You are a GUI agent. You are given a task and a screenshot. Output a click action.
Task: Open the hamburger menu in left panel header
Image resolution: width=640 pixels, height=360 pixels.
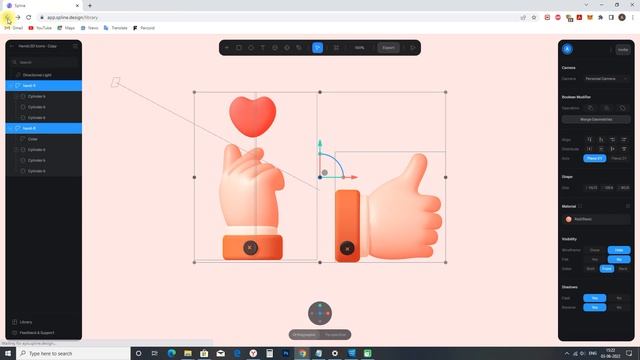coord(75,46)
